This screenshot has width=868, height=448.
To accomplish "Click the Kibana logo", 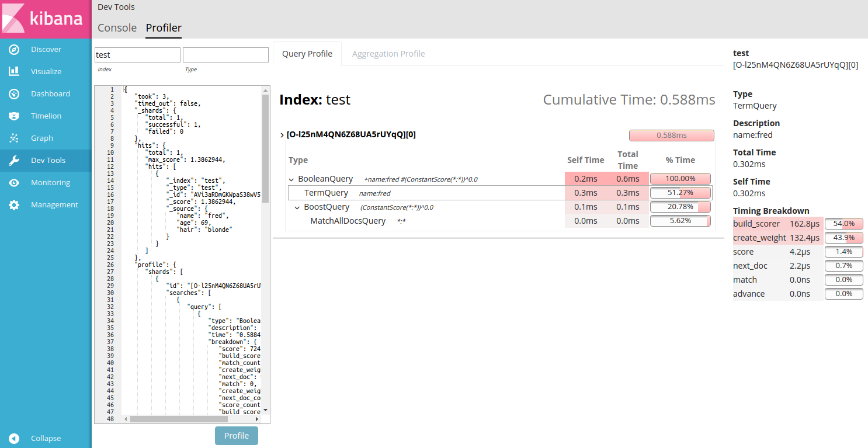I will (45, 19).
